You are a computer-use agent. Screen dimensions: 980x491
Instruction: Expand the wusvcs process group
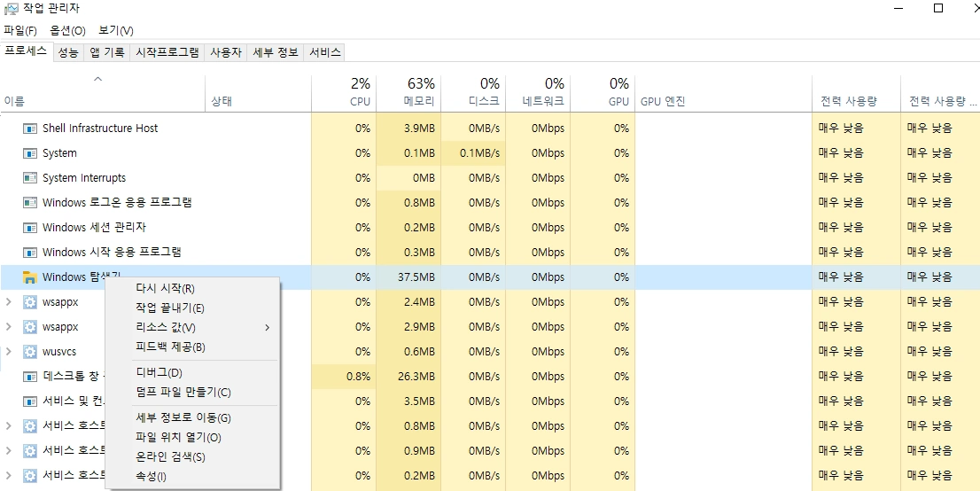coord(9,352)
